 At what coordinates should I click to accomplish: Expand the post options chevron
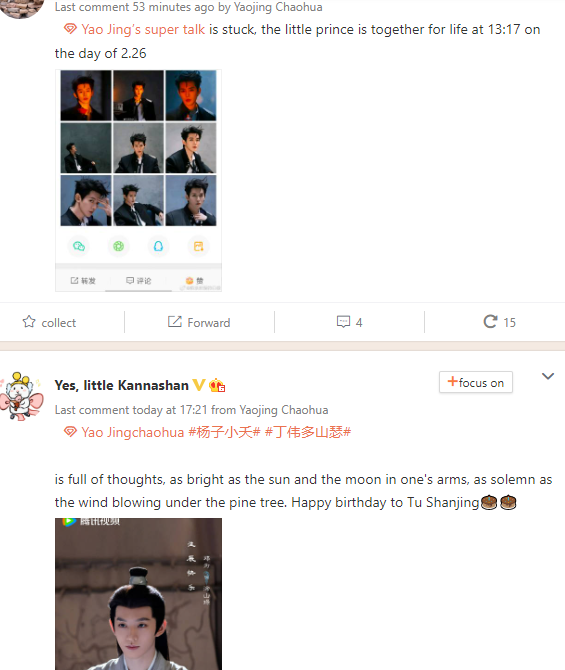548,376
